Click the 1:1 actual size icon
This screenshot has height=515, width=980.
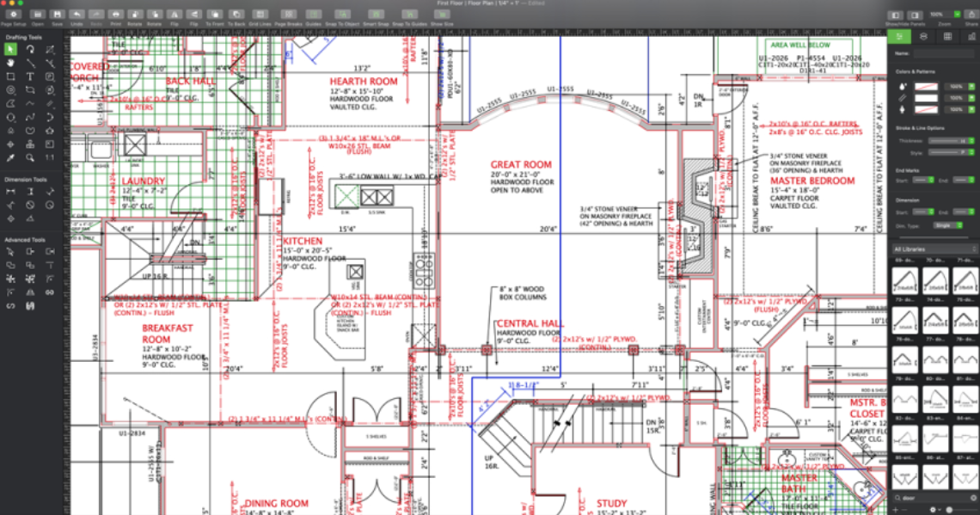point(50,157)
